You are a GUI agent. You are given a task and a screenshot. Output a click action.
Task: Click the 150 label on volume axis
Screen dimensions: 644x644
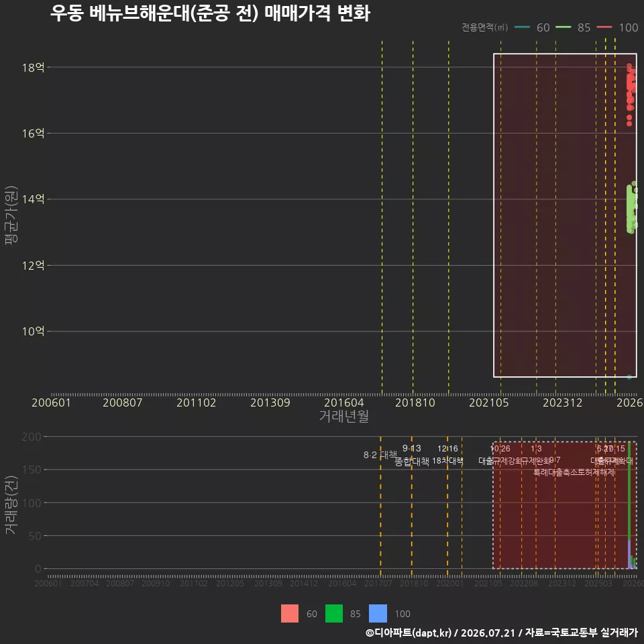pyautogui.click(x=32, y=470)
